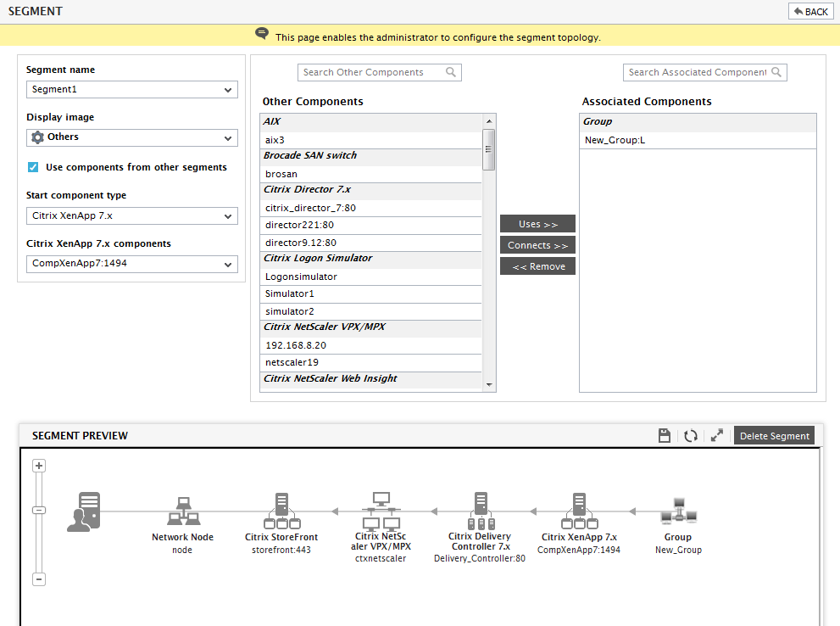Image resolution: width=840 pixels, height=626 pixels.
Task: Click the zoom out minus button
Action: pos(39,579)
